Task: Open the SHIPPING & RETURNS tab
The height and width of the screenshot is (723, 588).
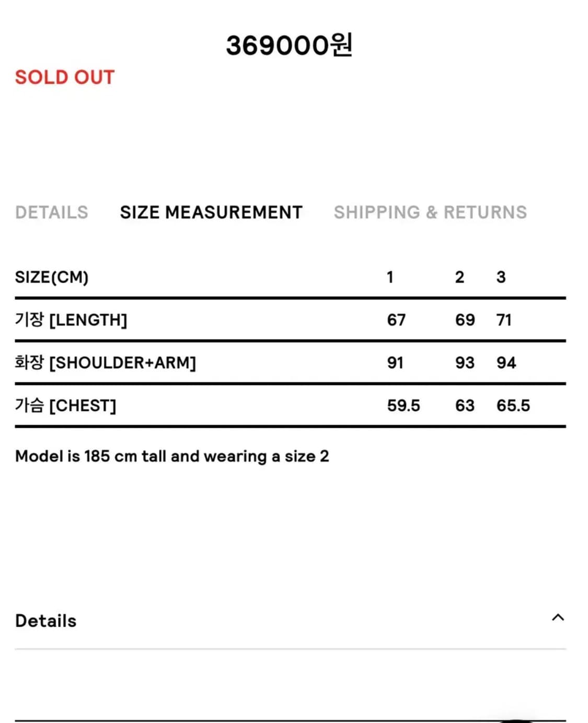Action: click(430, 212)
